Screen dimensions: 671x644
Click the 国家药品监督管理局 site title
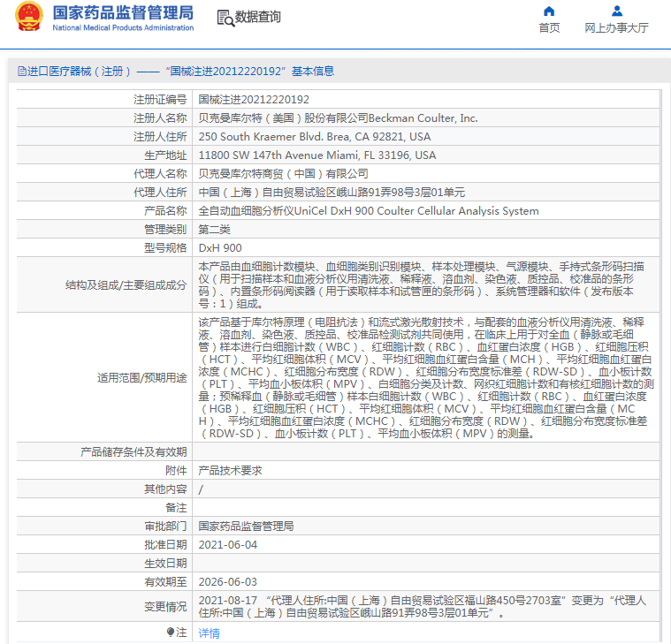(122, 13)
